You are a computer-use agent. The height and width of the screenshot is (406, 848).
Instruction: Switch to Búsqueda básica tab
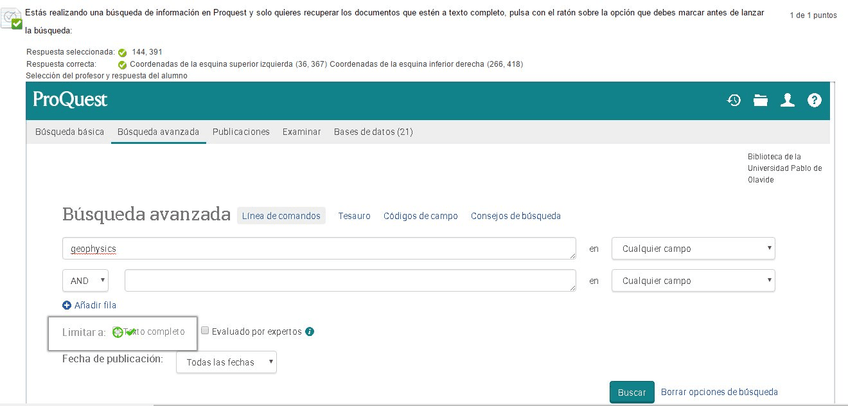pos(69,132)
